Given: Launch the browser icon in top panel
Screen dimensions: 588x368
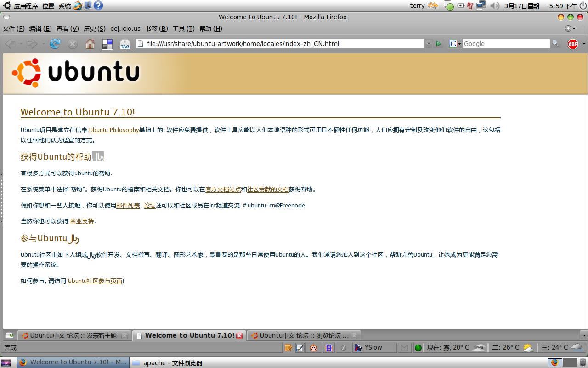Looking at the screenshot, I should tap(78, 6).
